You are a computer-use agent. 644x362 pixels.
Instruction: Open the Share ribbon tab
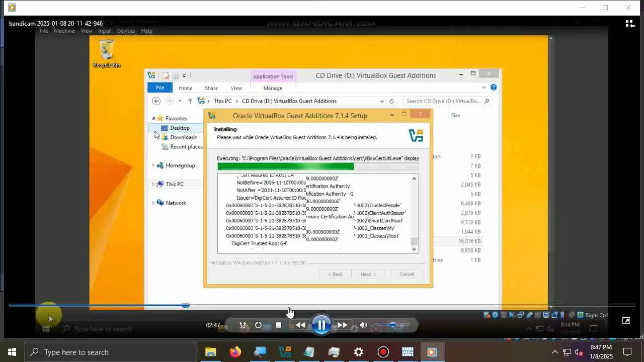tap(211, 88)
